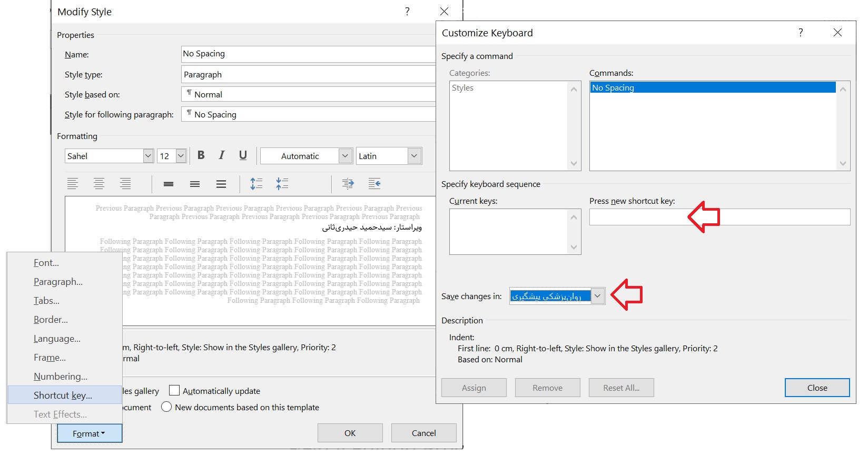Image resolution: width=868 pixels, height=455 pixels.
Task: Focus the Press new shortcut key field
Action: (x=719, y=217)
